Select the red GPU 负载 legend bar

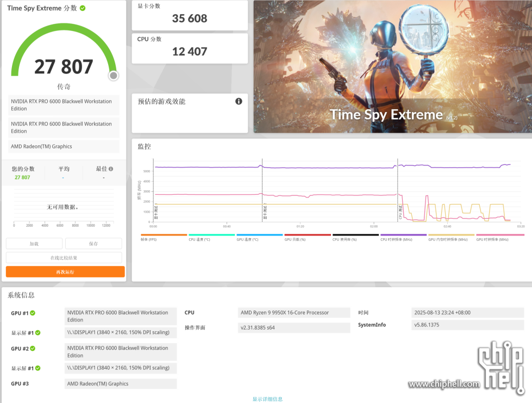coord(308,234)
